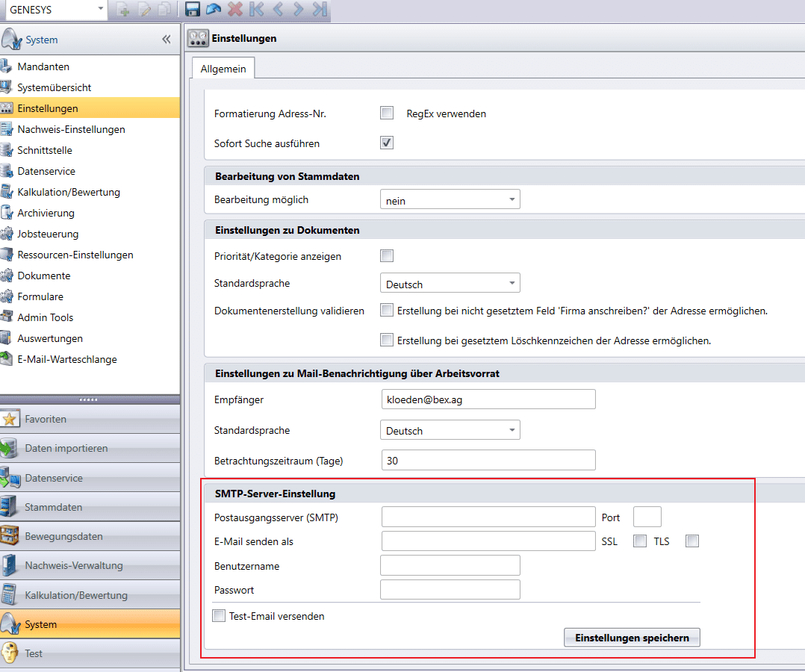Enable the SSL checkbox
805x672 pixels.
(x=640, y=541)
